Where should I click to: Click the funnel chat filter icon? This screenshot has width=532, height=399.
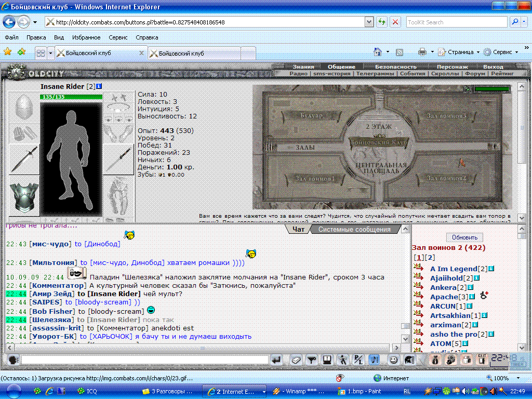coord(312,360)
